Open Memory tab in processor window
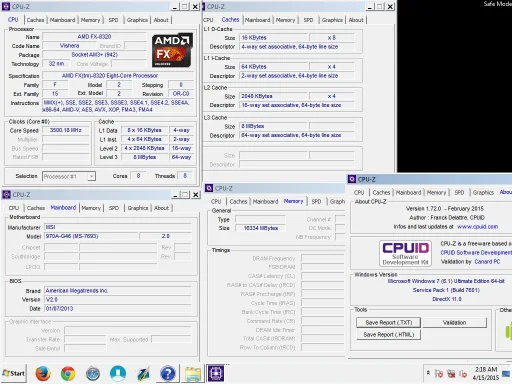 pos(90,20)
